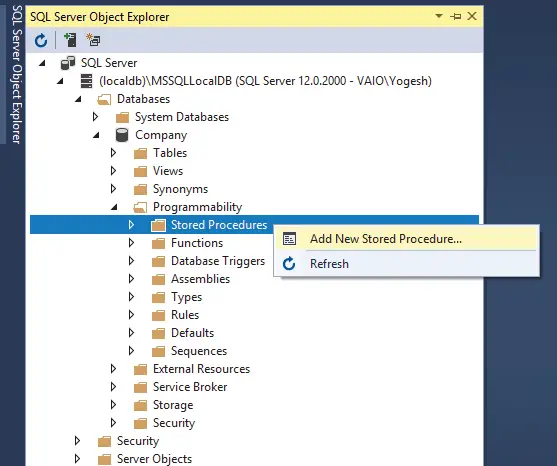Select the SQL Server Object Explorer side tab

(17, 74)
